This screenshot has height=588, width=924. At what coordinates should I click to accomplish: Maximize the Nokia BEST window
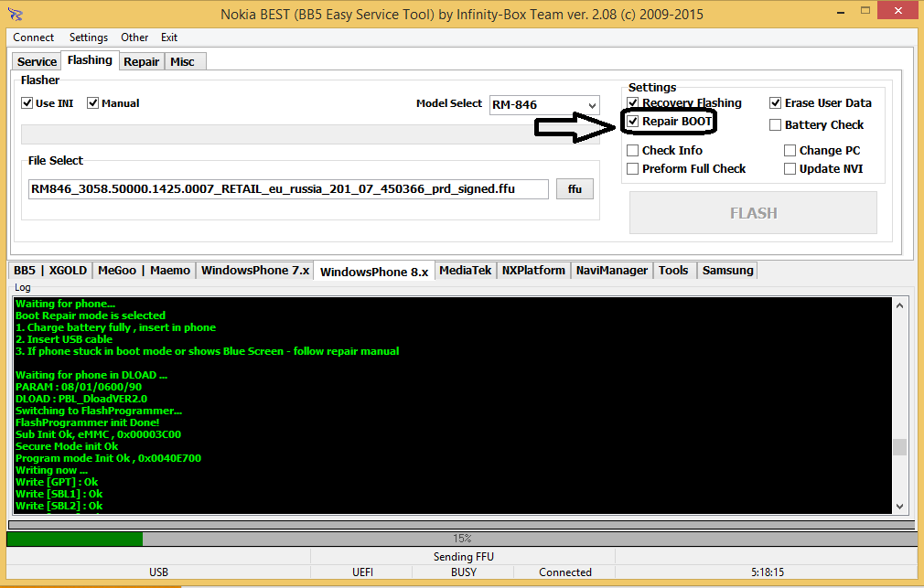(865, 10)
